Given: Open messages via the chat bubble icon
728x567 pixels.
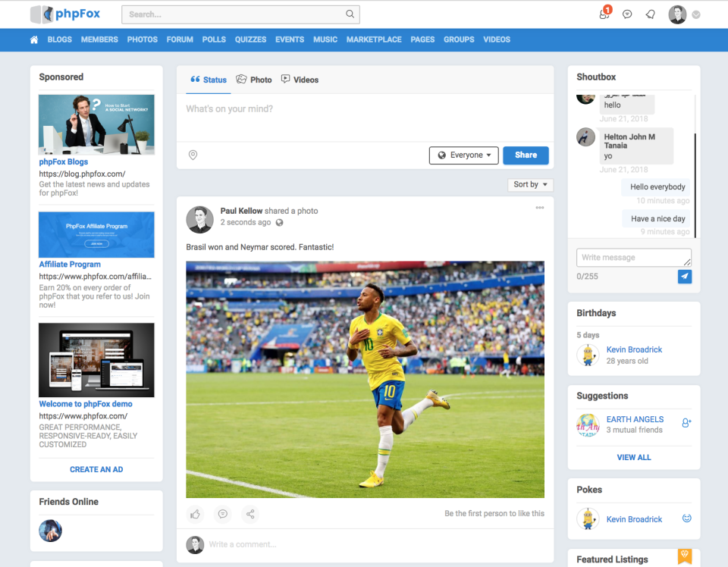Looking at the screenshot, I should click(627, 14).
